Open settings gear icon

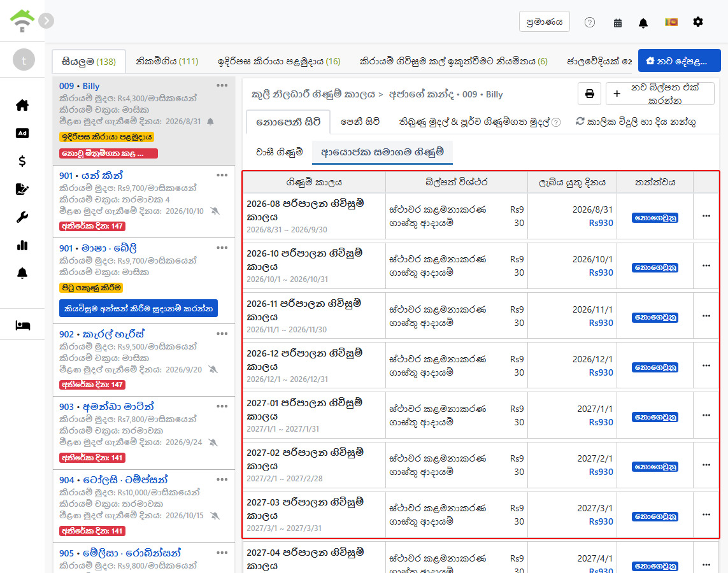[698, 22]
